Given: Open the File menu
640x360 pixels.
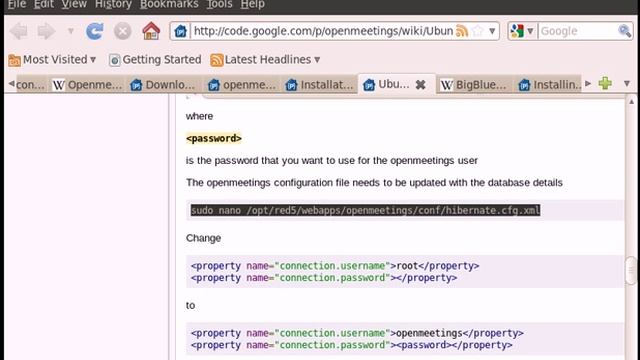Looking at the screenshot, I should tap(17, 4).
